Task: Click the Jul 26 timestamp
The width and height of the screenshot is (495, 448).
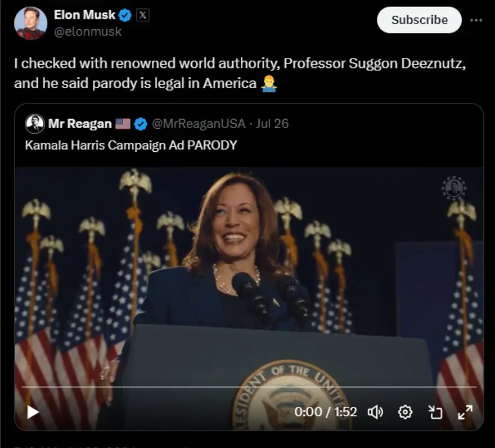Action: [272, 124]
